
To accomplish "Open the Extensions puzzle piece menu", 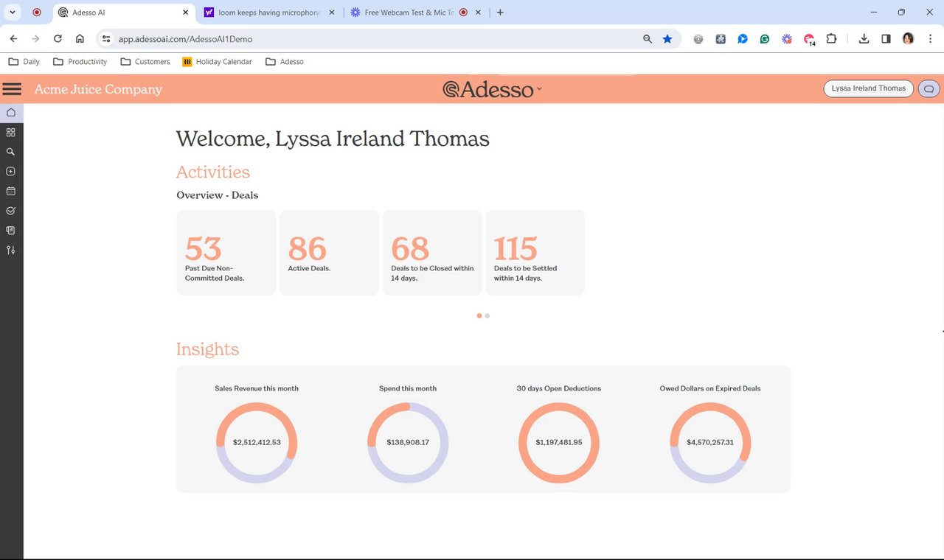I will click(x=831, y=38).
